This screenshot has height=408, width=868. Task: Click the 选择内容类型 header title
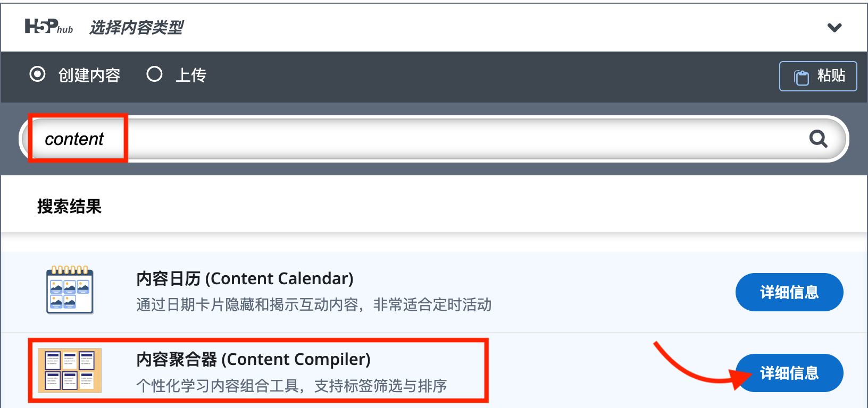pyautogui.click(x=136, y=28)
